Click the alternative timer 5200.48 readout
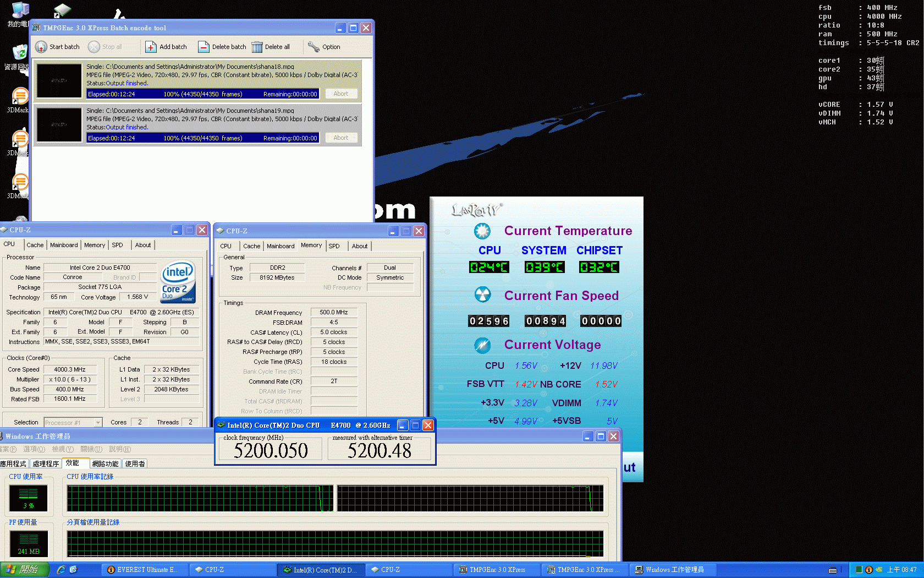Image resolution: width=924 pixels, height=578 pixels. click(x=380, y=450)
